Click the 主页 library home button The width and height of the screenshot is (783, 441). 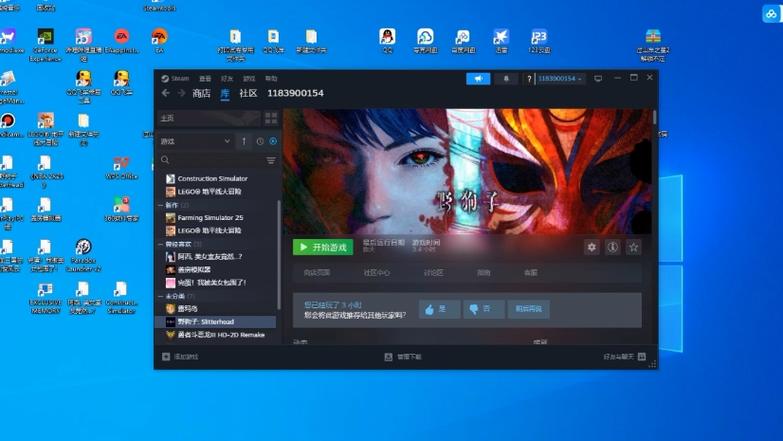tap(209, 118)
